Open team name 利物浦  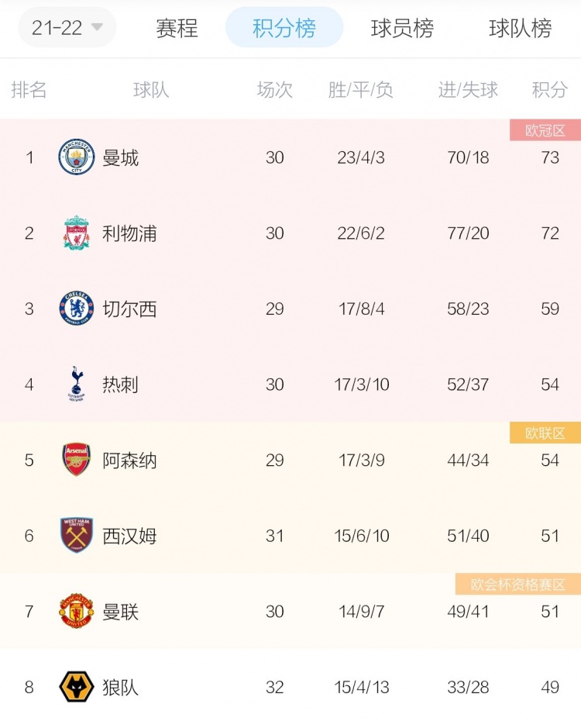coord(129,233)
